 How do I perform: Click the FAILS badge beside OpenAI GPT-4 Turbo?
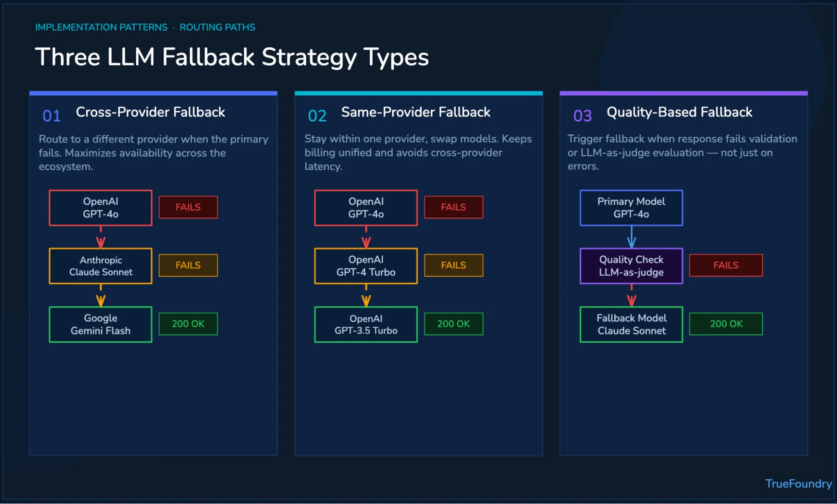pyautogui.click(x=453, y=265)
